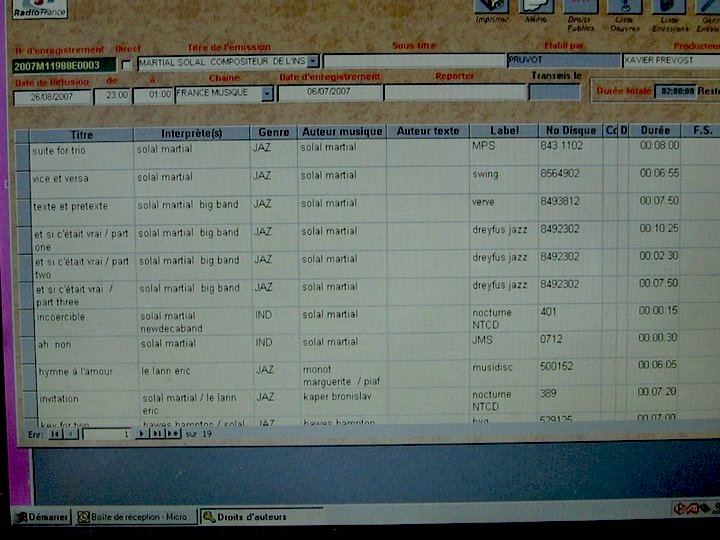720x540 pixels.
Task: Click the Démarrer Start button
Action: click(x=42, y=517)
